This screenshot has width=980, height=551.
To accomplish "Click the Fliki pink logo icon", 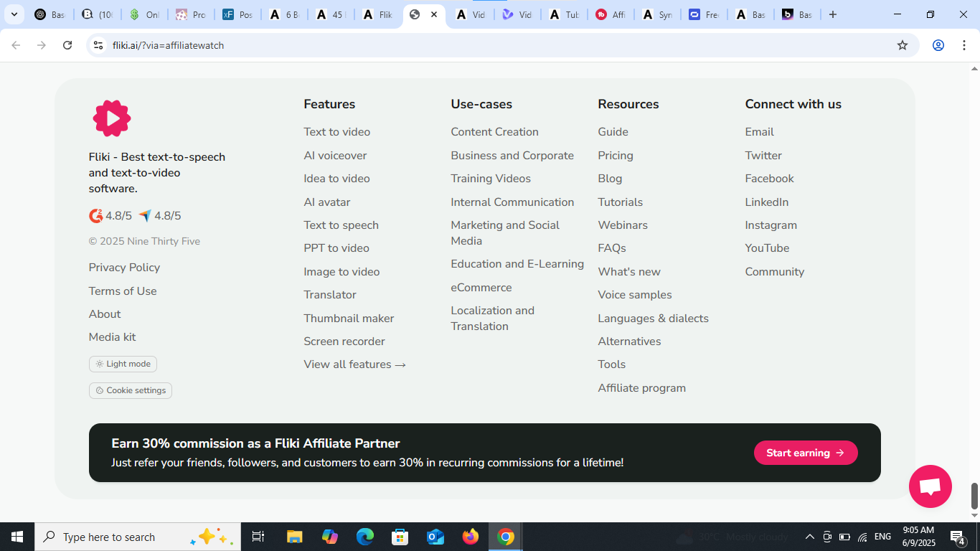I will (x=111, y=118).
